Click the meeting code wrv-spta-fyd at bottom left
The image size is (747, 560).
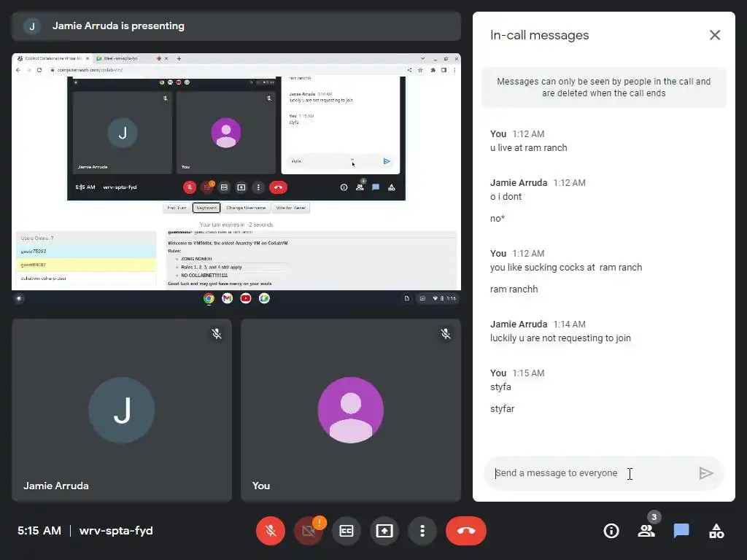click(x=116, y=531)
